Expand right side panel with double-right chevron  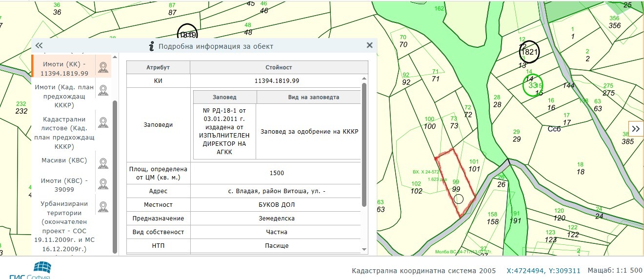(x=636, y=129)
